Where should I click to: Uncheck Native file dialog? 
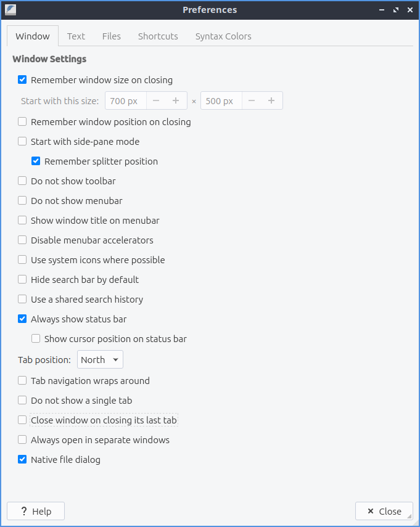tap(23, 460)
